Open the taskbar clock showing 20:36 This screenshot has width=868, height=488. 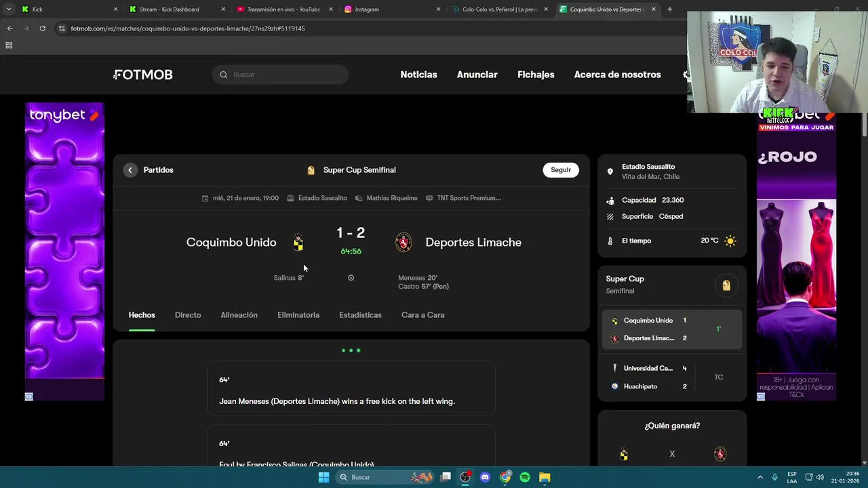[x=846, y=477]
